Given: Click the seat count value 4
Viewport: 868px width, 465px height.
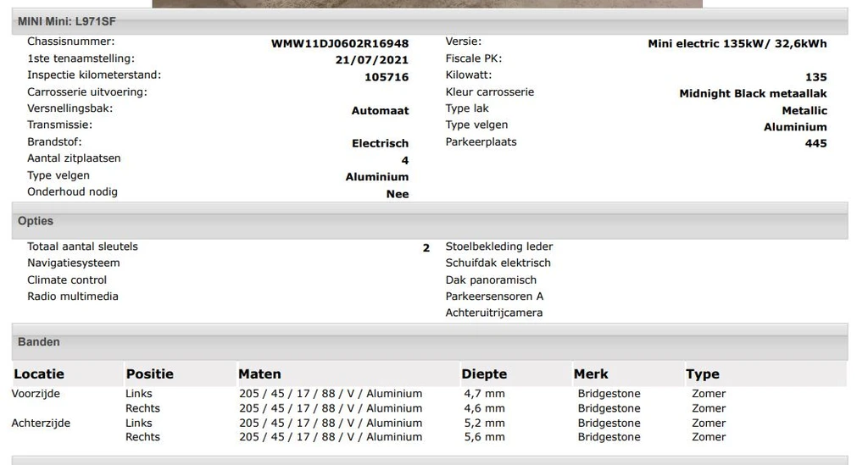Looking at the screenshot, I should [x=404, y=160].
